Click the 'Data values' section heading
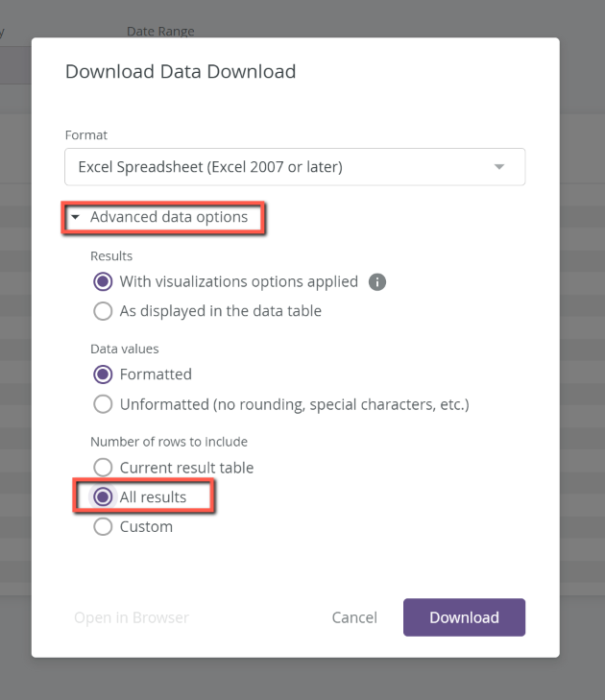 pyautogui.click(x=125, y=349)
